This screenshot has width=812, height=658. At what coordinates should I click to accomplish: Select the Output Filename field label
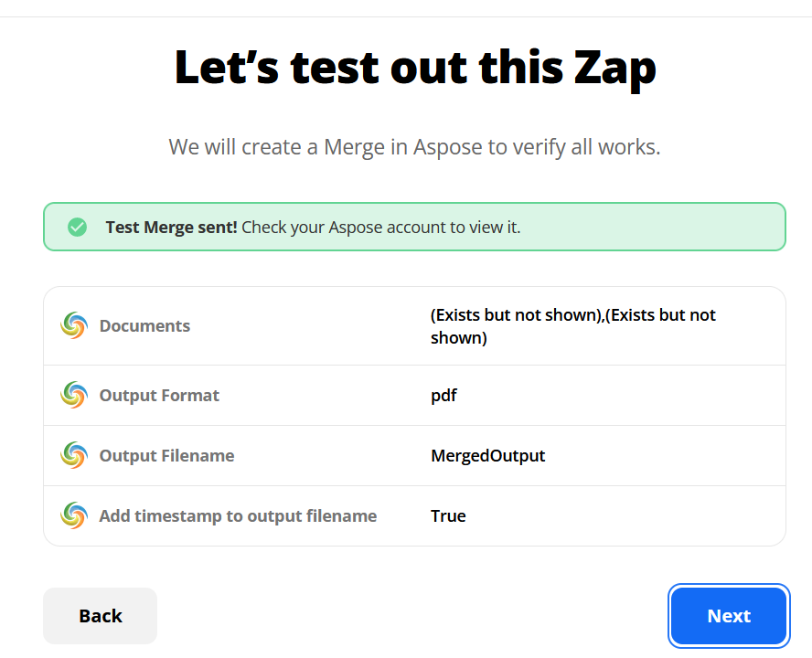tap(166, 456)
